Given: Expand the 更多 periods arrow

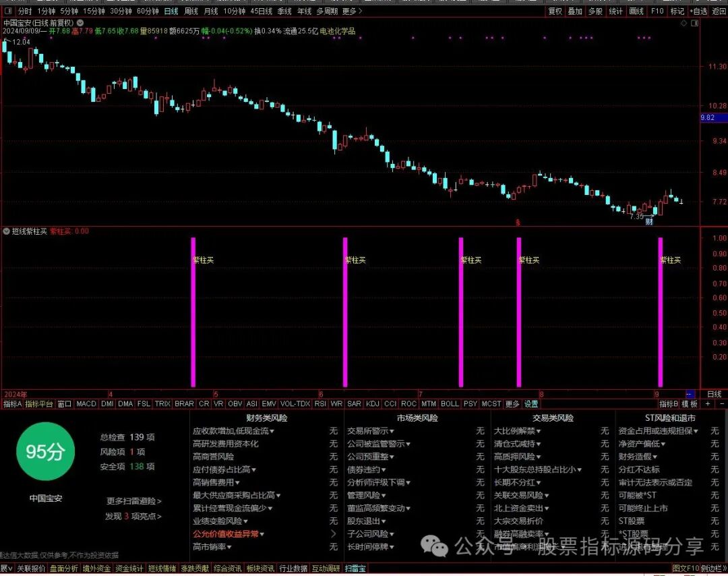Looking at the screenshot, I should 352,11.
